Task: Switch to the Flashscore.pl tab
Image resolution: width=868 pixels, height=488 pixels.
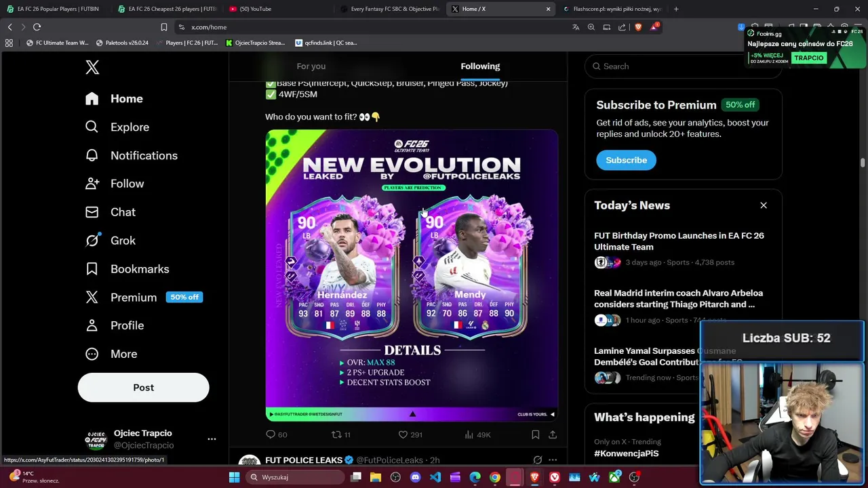Action: (612, 9)
